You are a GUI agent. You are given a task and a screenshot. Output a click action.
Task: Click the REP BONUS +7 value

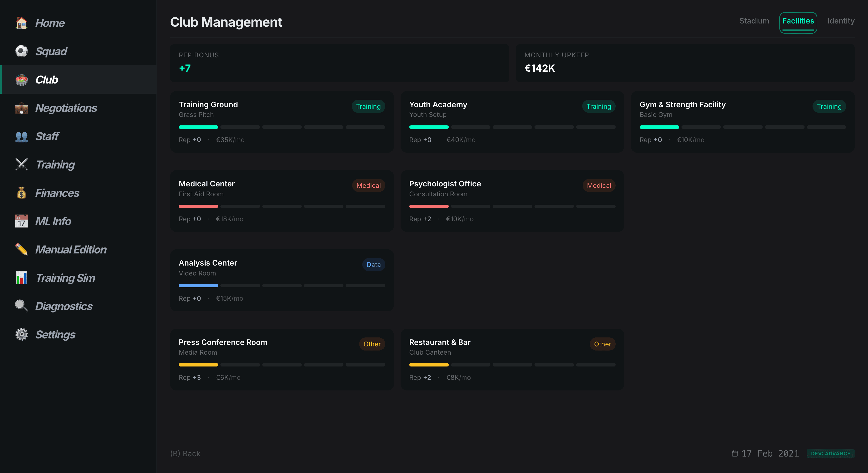tap(185, 68)
